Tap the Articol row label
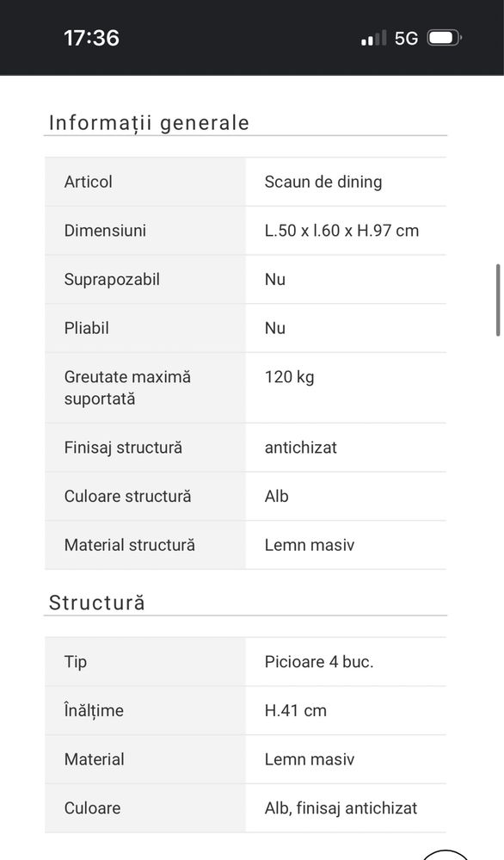 [89, 182]
